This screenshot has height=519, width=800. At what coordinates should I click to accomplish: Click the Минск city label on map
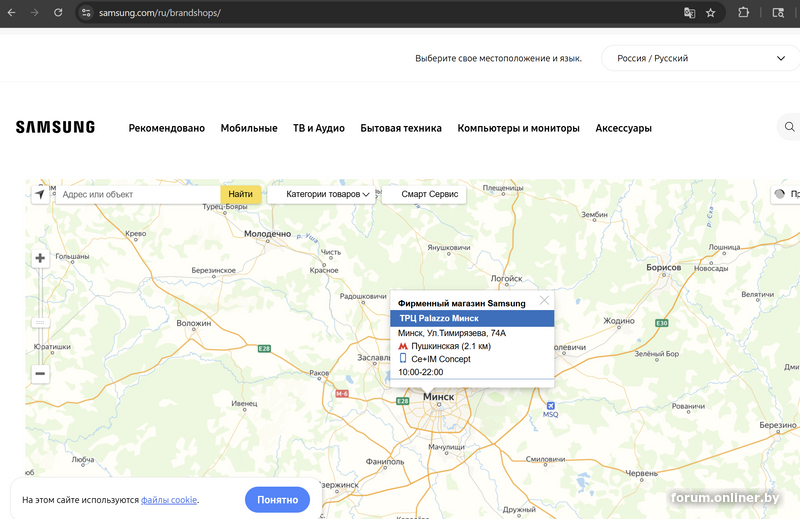pos(438,397)
